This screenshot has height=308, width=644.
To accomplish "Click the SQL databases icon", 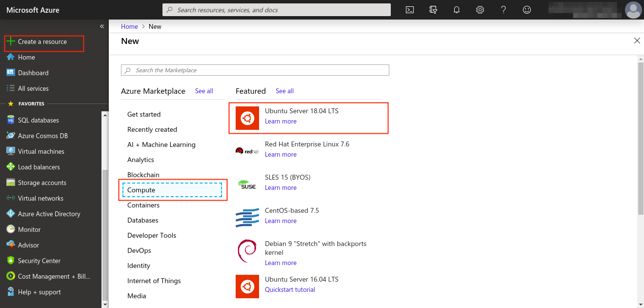I will click(x=11, y=120).
